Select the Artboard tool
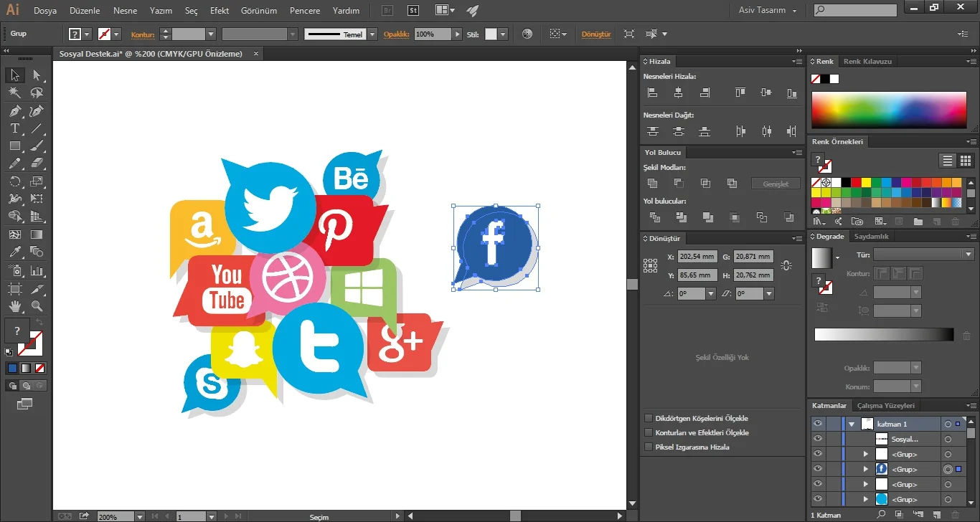This screenshot has height=522, width=980. (x=14, y=288)
